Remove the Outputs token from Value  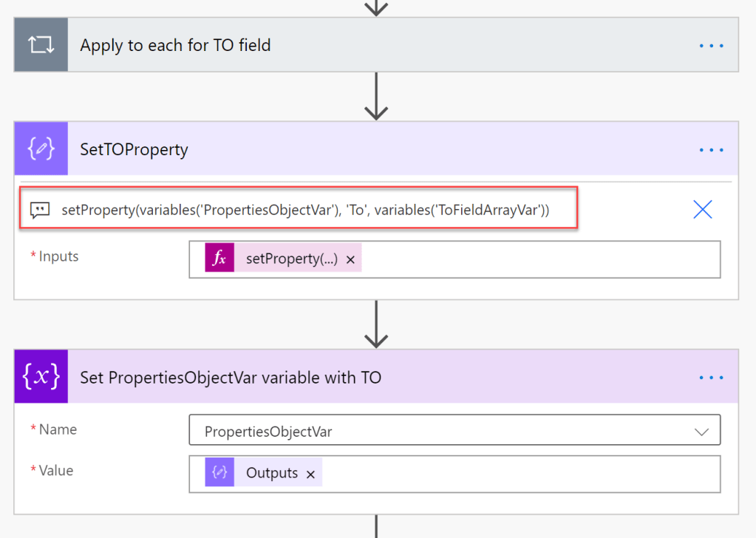coord(310,474)
